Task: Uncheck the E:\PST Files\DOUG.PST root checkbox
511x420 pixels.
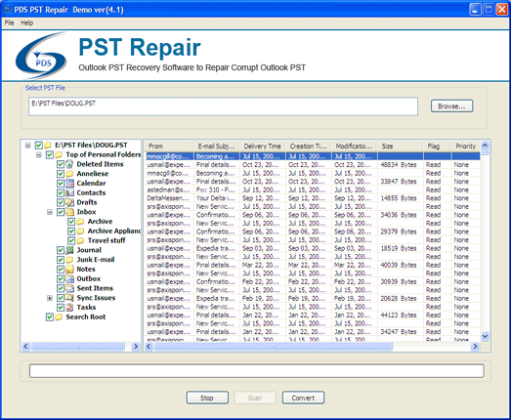Action: (38, 145)
